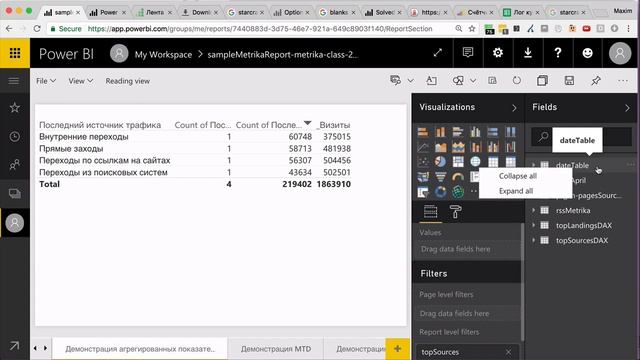Refresh the report visuals
This screenshot has height=360, width=640.
tap(517, 80)
